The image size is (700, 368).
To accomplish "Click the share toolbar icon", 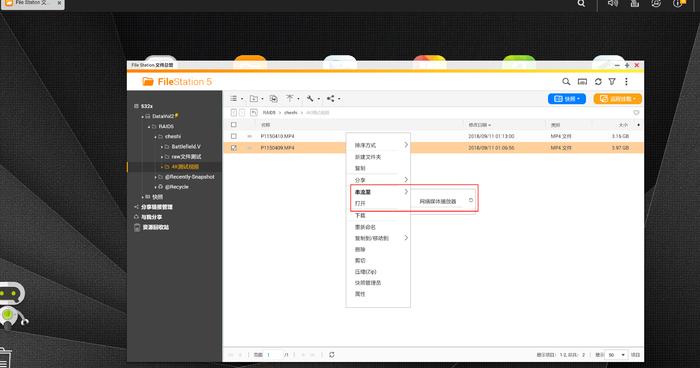I will (331, 99).
